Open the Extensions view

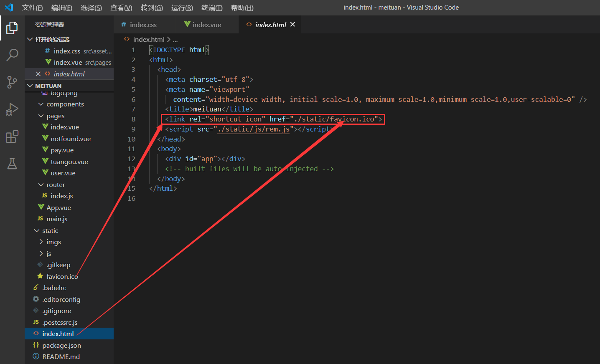coord(12,136)
